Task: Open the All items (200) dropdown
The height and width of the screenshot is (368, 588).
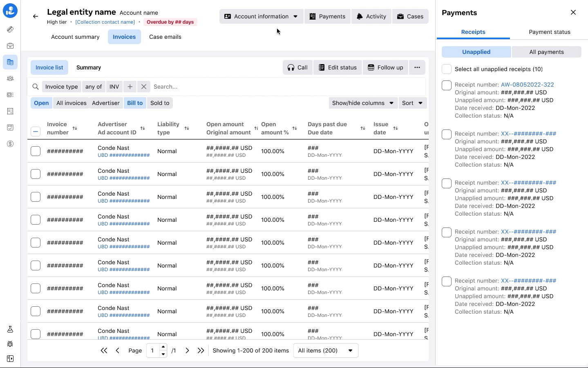Action: [326, 350]
